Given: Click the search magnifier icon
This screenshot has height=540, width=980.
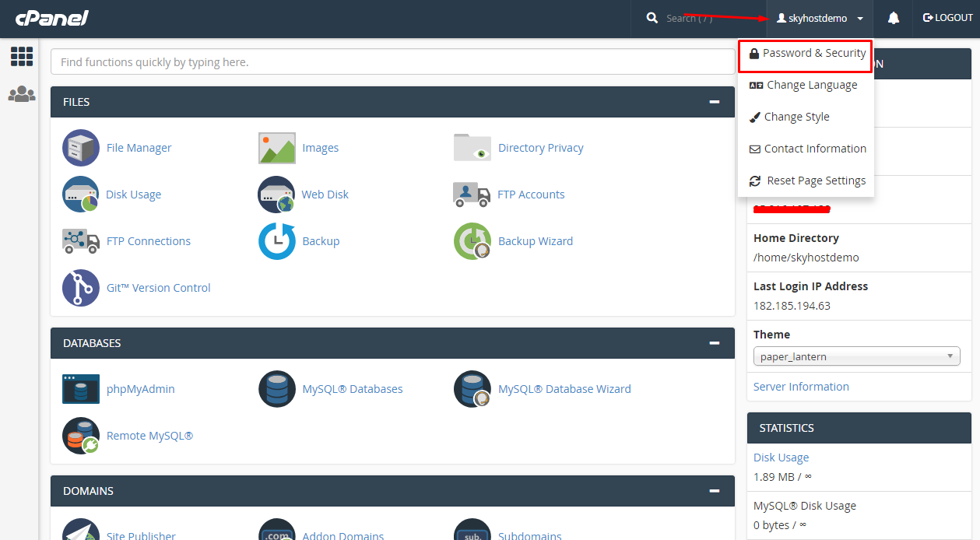Looking at the screenshot, I should pos(652,18).
